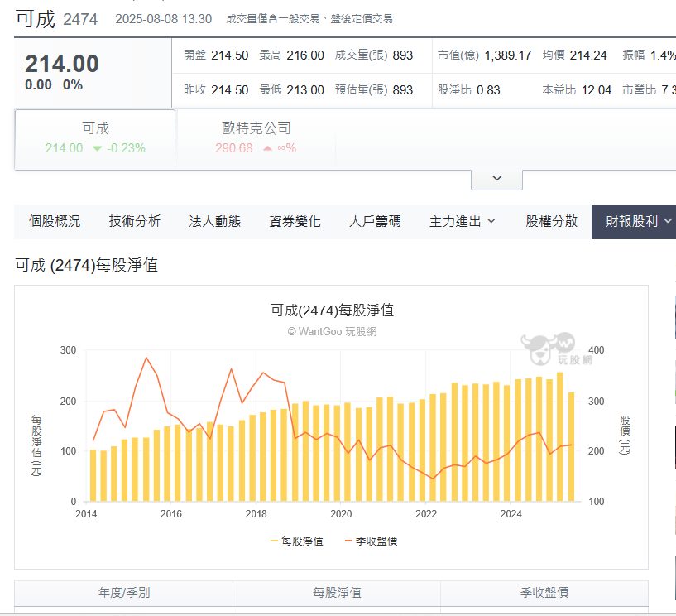Click the red up arrow beside 290.68
The image size is (676, 616).
click(x=267, y=148)
